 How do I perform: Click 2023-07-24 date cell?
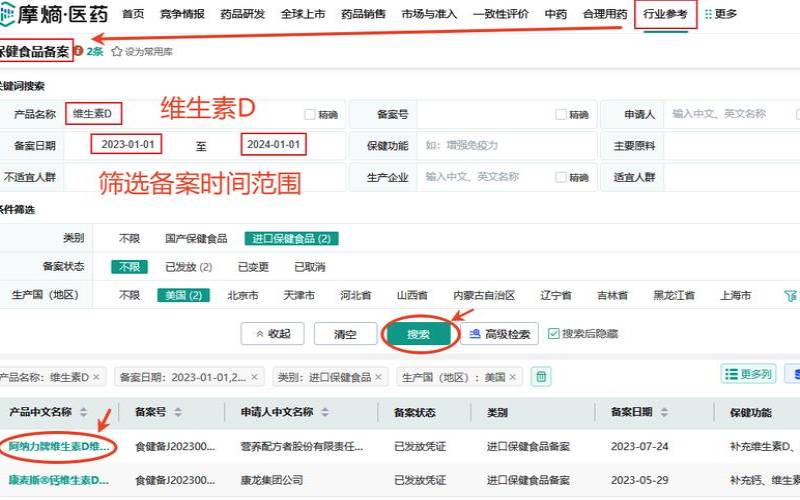point(639,446)
